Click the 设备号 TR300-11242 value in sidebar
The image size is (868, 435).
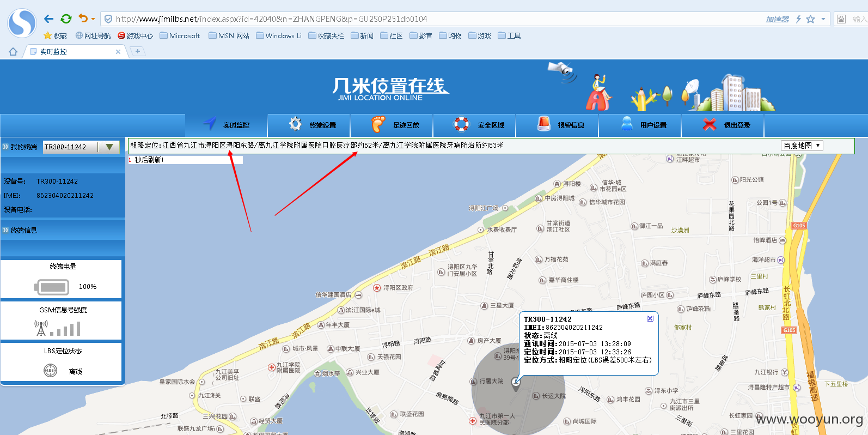click(57, 181)
